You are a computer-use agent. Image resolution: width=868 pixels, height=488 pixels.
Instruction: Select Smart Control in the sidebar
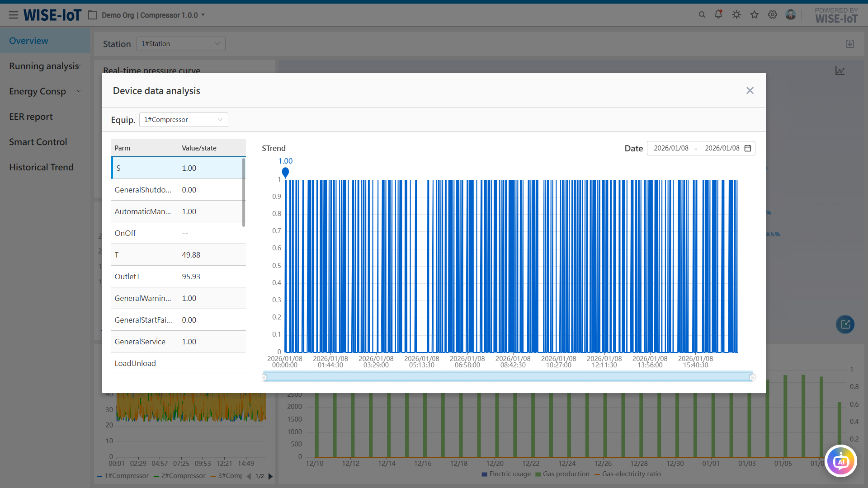(x=38, y=142)
